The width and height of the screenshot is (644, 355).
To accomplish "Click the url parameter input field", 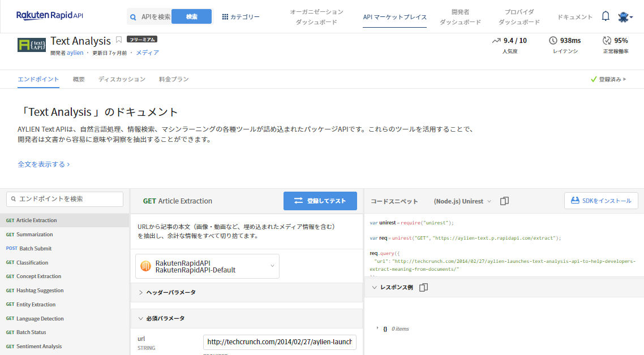I will pyautogui.click(x=280, y=342).
